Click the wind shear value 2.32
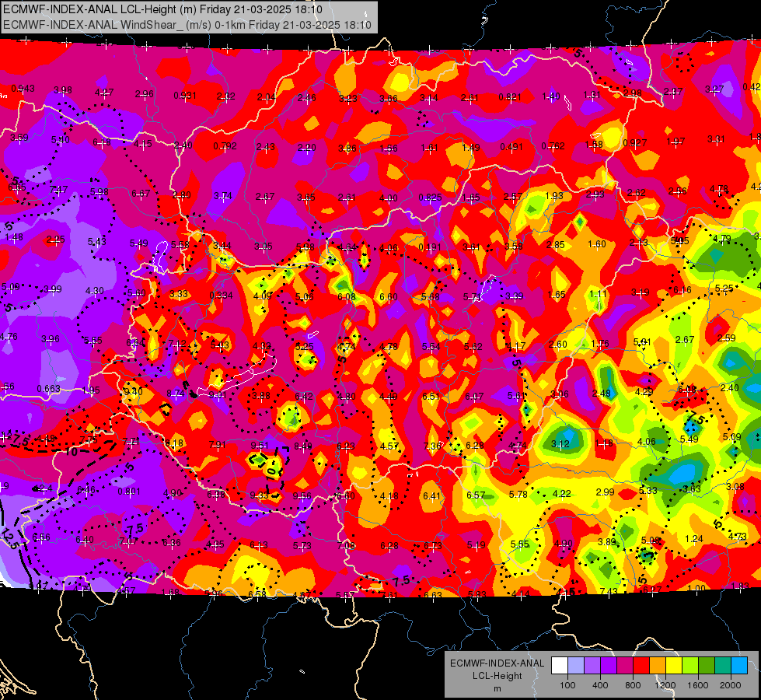Image resolution: width=761 pixels, height=700 pixels. [225, 96]
